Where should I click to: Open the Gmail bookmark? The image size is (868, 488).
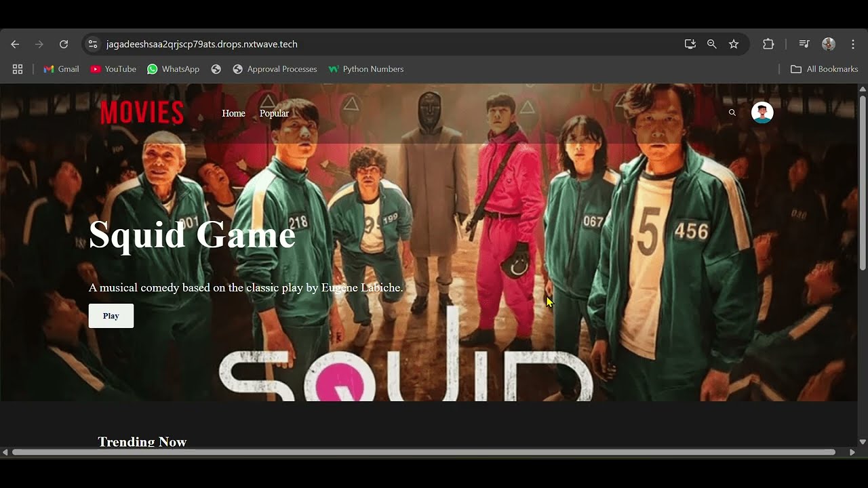tap(61, 69)
